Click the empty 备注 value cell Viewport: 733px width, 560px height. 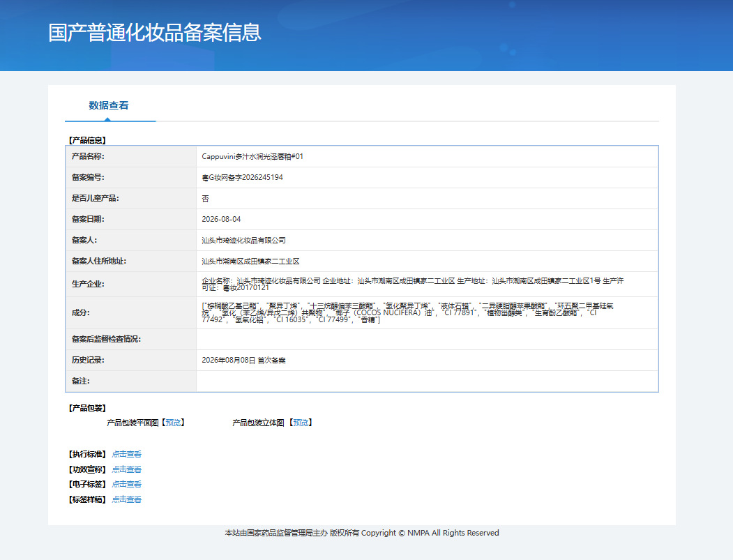pyautogui.click(x=427, y=381)
